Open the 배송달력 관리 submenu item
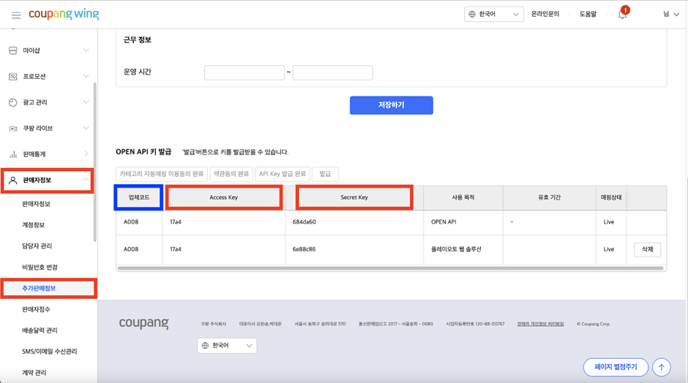 pos(39,330)
